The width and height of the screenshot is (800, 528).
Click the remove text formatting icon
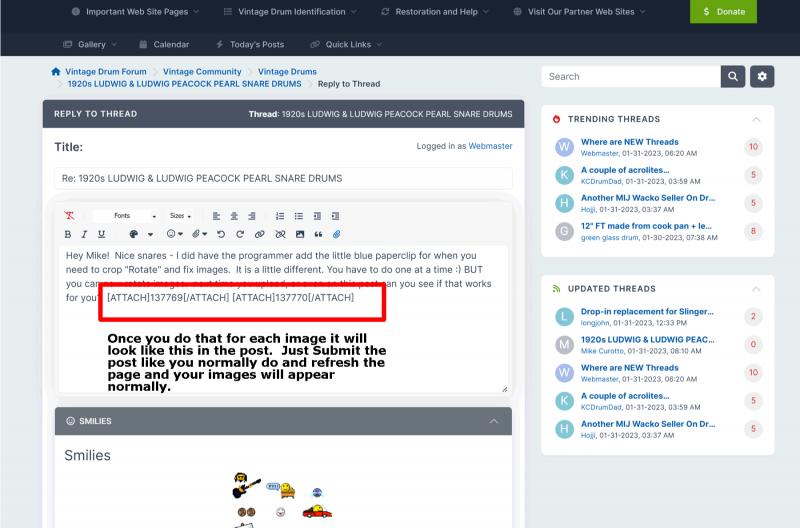[69, 216]
